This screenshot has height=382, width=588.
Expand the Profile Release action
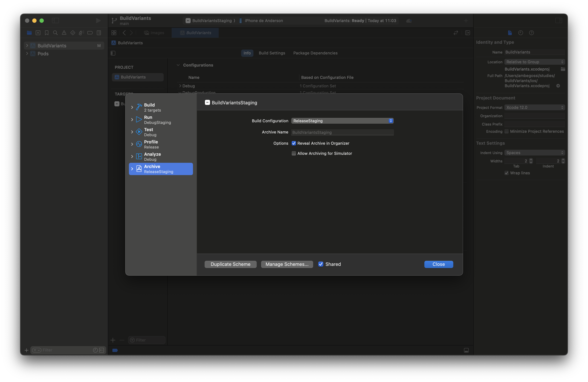click(132, 144)
